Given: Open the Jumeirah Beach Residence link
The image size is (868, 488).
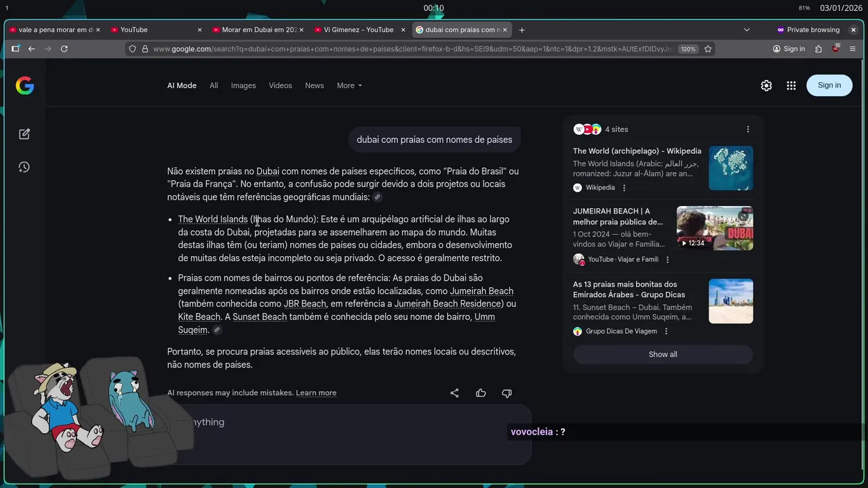Looking at the screenshot, I should point(448,304).
